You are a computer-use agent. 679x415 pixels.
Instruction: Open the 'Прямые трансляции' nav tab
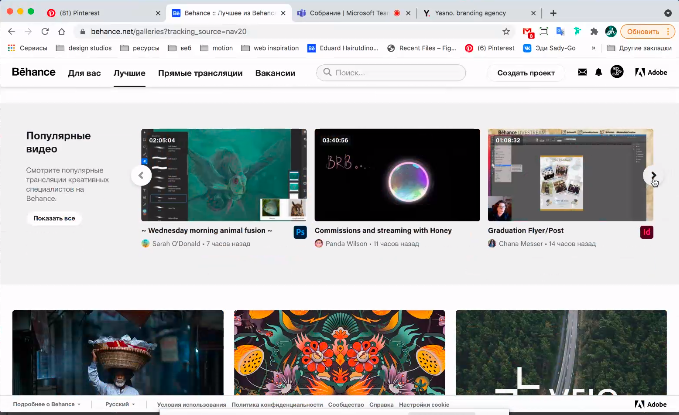coord(200,73)
